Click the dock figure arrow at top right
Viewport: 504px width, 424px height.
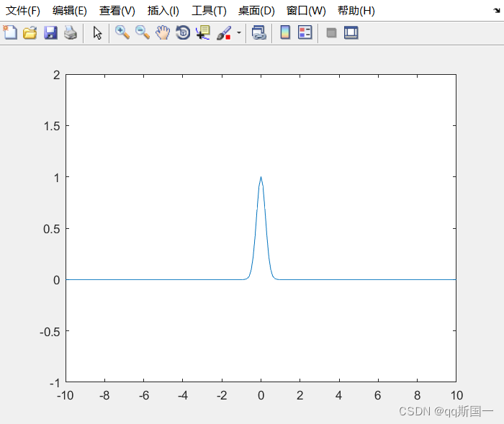tap(497, 11)
